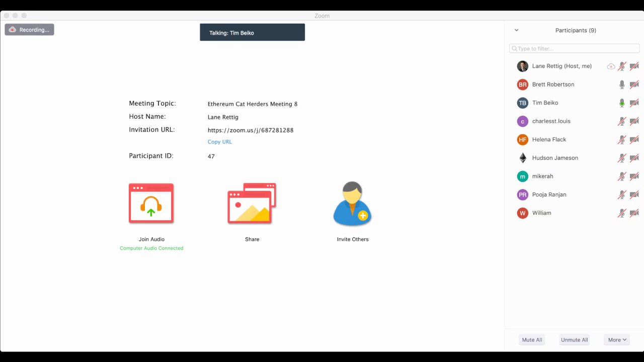This screenshot has width=644, height=362.
Task: Open the Share screen icon
Action: tap(252, 204)
